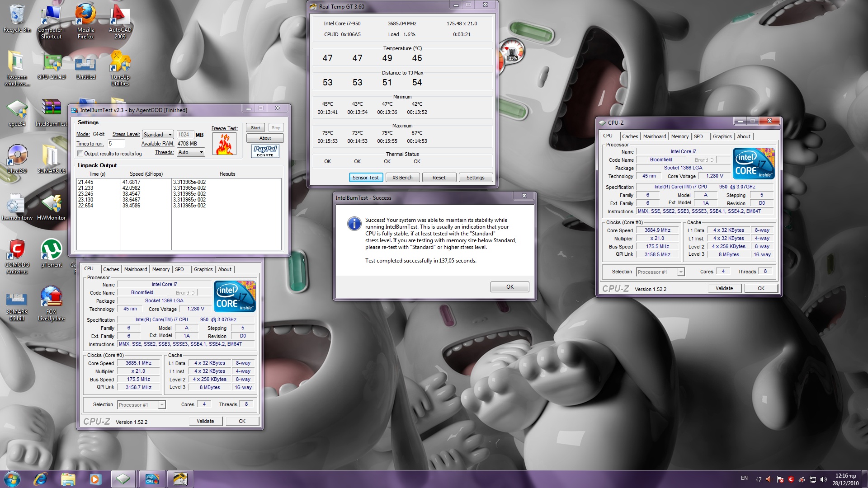Click the CPU gauge desktop gadget
This screenshot has width=868, height=488.
point(512,52)
